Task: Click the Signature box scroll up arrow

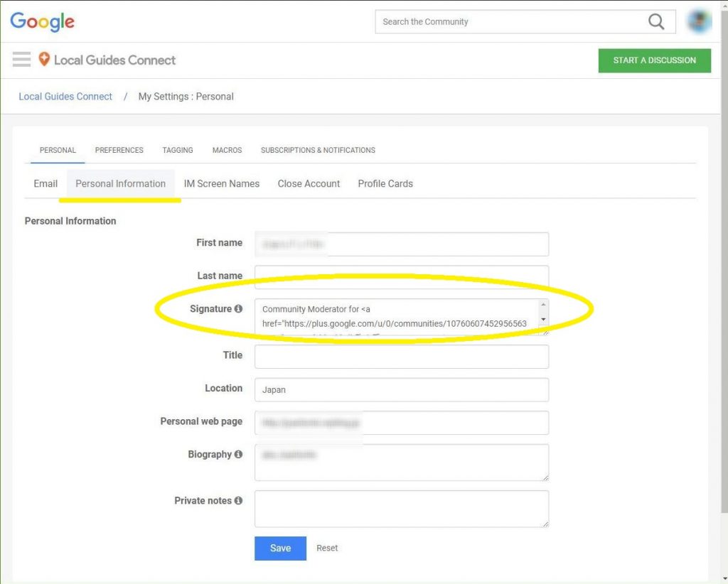Action: tap(543, 304)
